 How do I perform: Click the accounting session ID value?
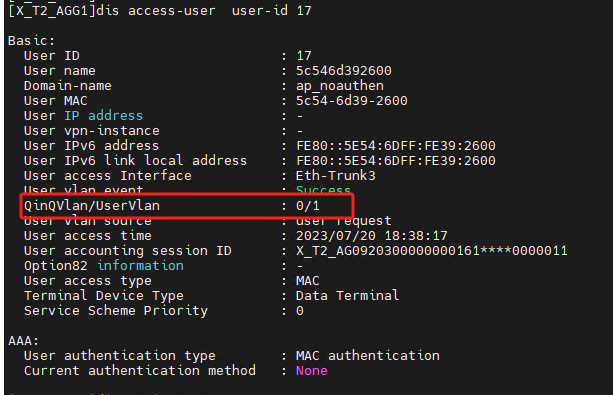click(432, 251)
